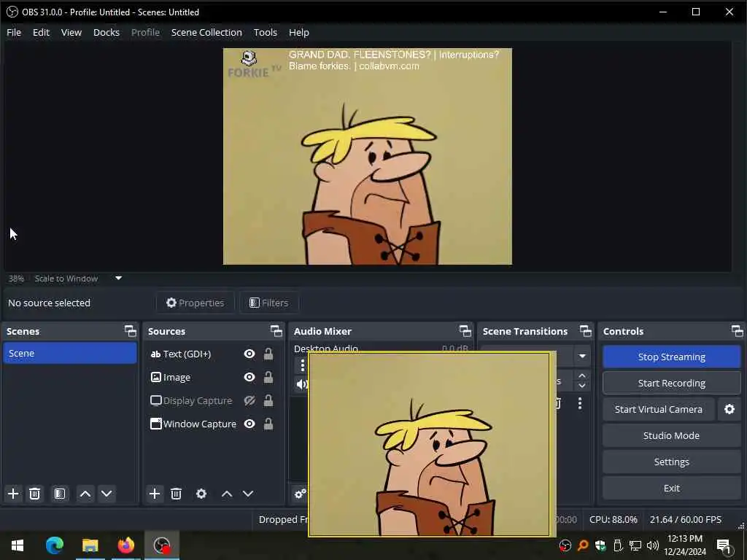Click OBS Studio taskbar icon
Image resolution: width=747 pixels, height=560 pixels.
click(x=162, y=545)
